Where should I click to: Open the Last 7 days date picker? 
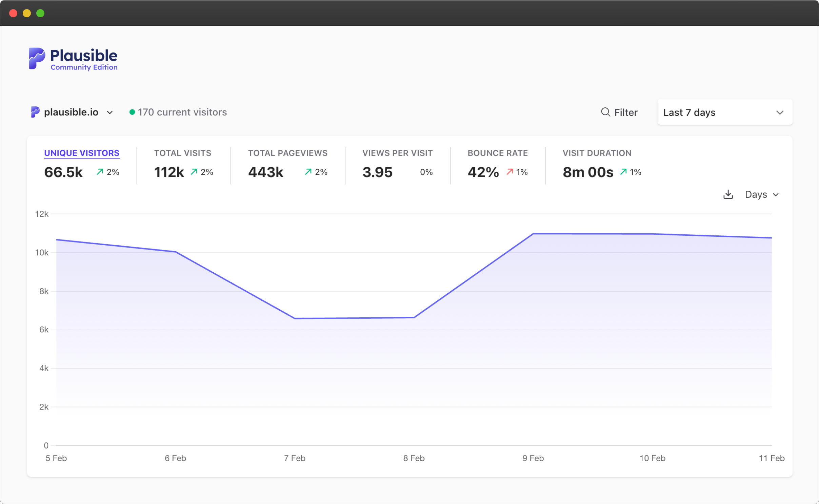724,112
